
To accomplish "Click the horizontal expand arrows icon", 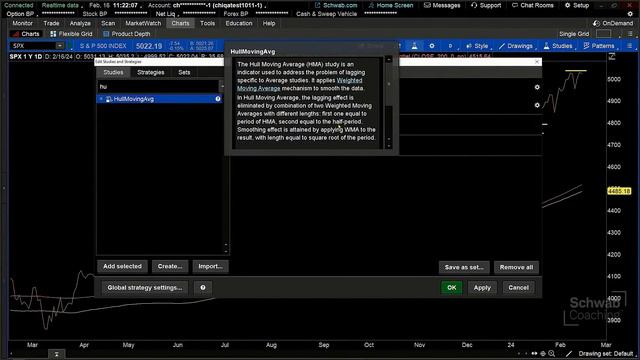I will [x=534, y=353].
